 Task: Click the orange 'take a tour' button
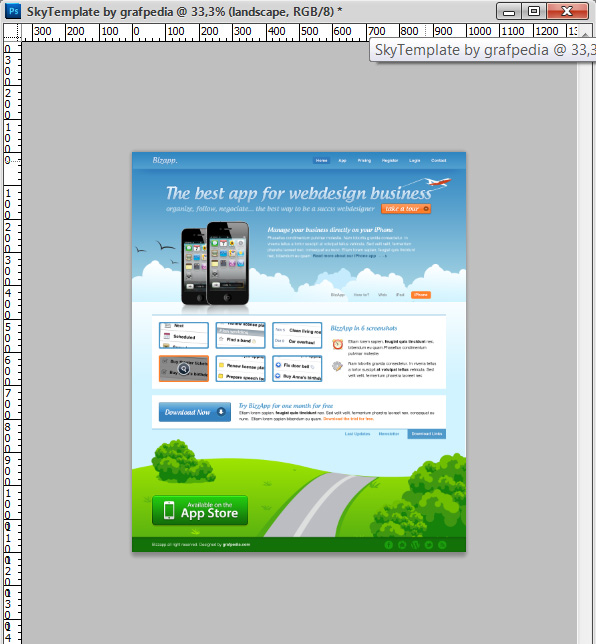pyautogui.click(x=406, y=209)
